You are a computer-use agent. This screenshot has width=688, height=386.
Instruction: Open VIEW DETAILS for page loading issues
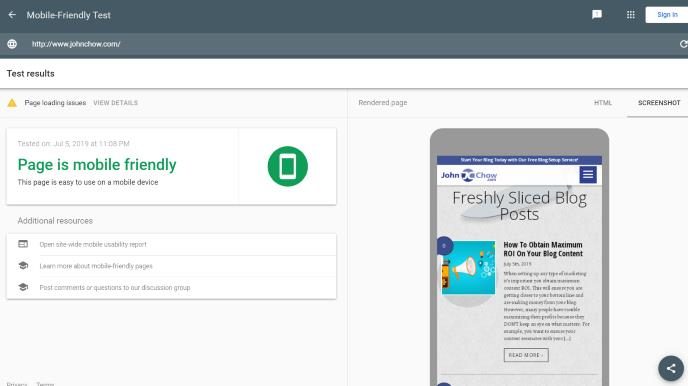click(x=115, y=103)
